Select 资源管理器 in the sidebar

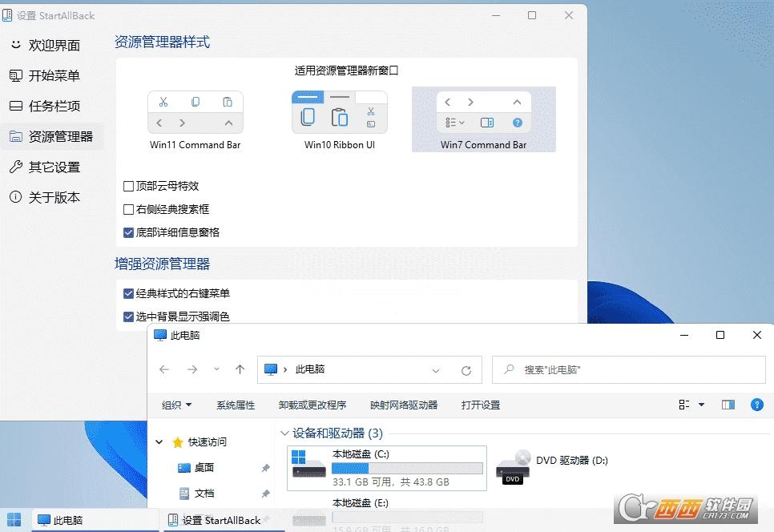point(51,137)
